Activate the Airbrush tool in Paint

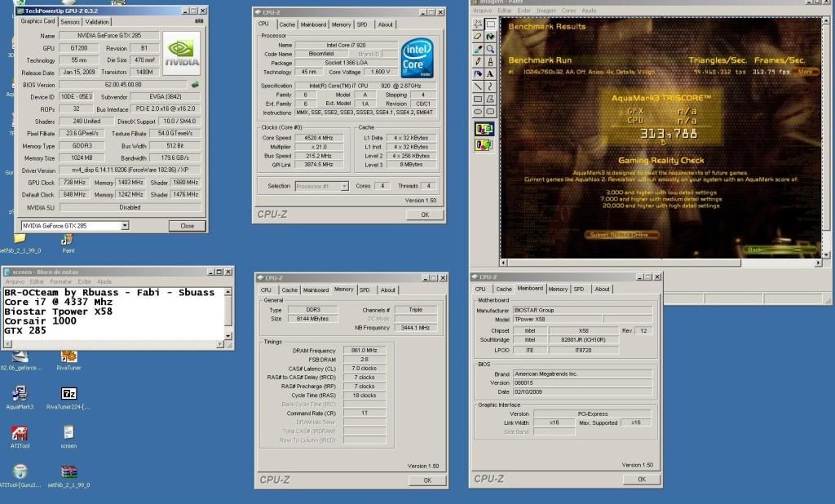click(478, 74)
